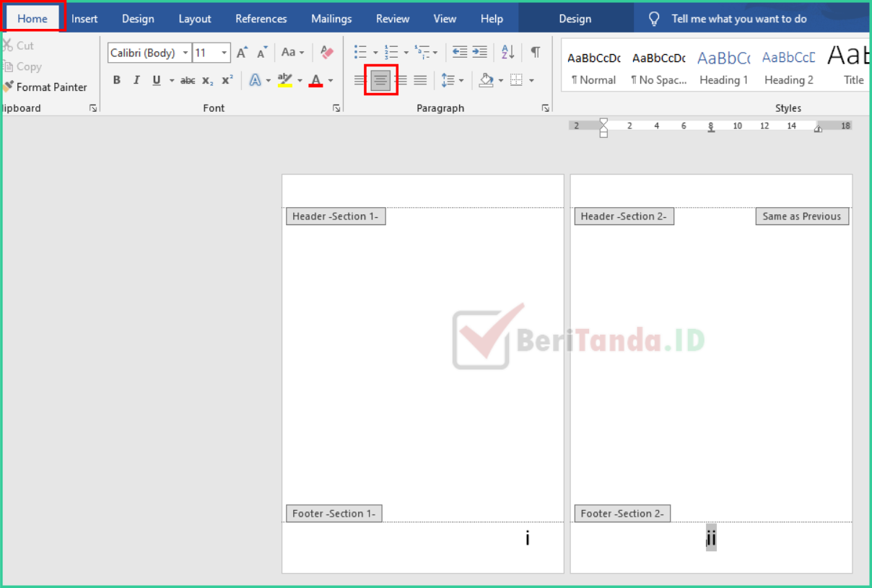Apply the Title style

(x=849, y=66)
